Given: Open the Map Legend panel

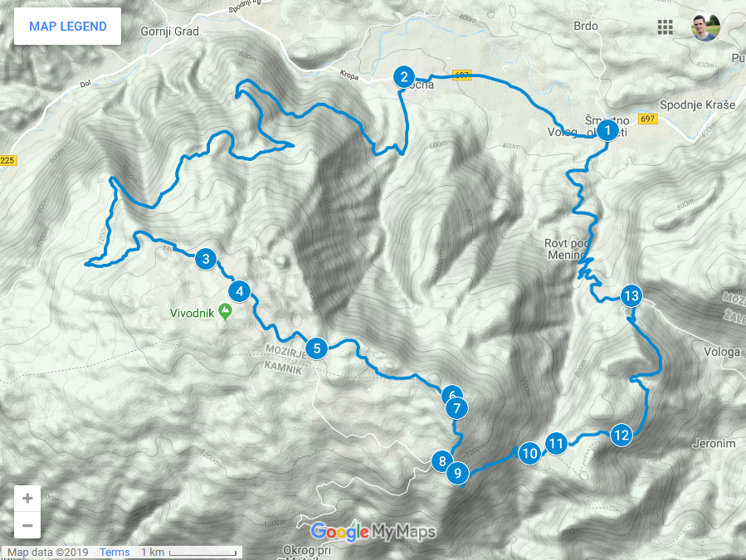Looking at the screenshot, I should pyautogui.click(x=67, y=27).
